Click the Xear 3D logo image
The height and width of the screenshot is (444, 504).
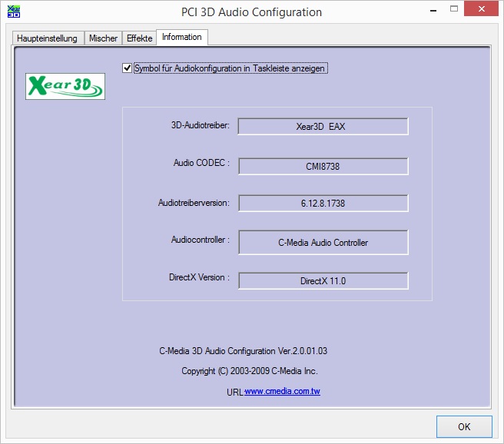(x=65, y=87)
